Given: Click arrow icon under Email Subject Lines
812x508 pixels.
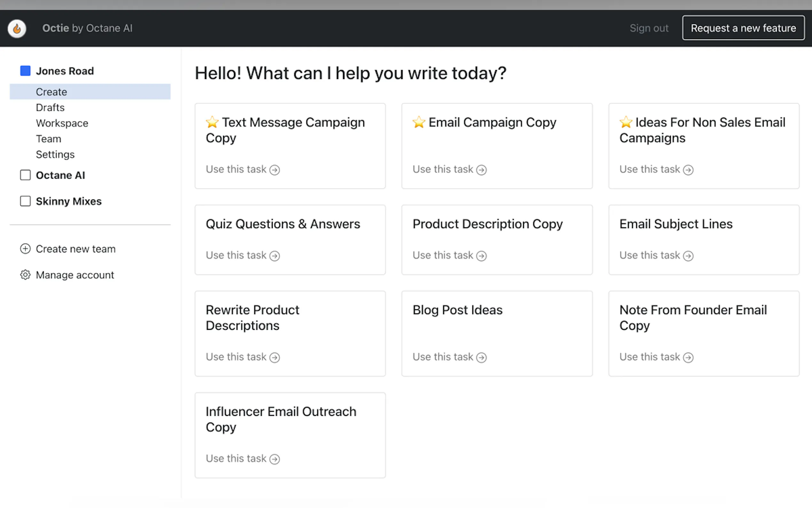Looking at the screenshot, I should click(x=688, y=256).
